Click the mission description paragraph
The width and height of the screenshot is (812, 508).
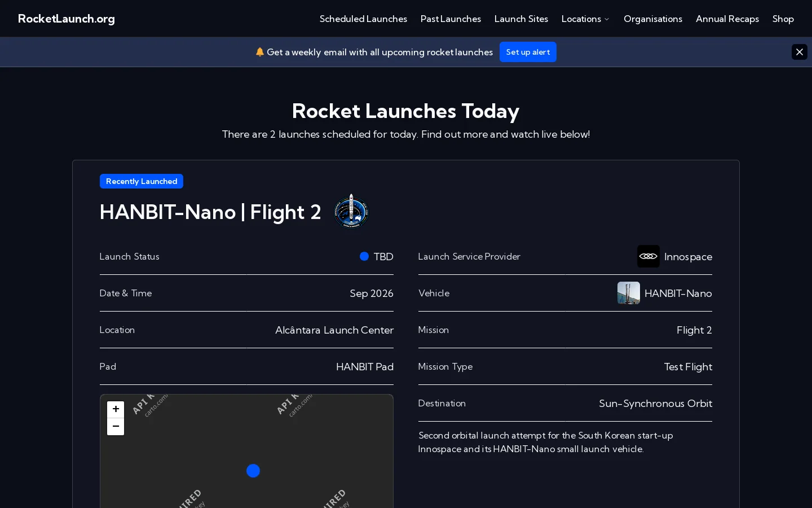[546, 443]
